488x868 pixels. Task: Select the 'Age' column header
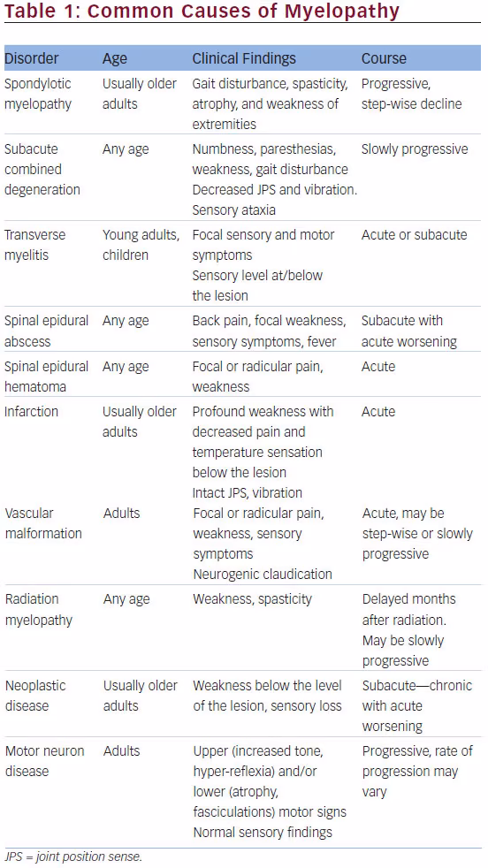115,59
